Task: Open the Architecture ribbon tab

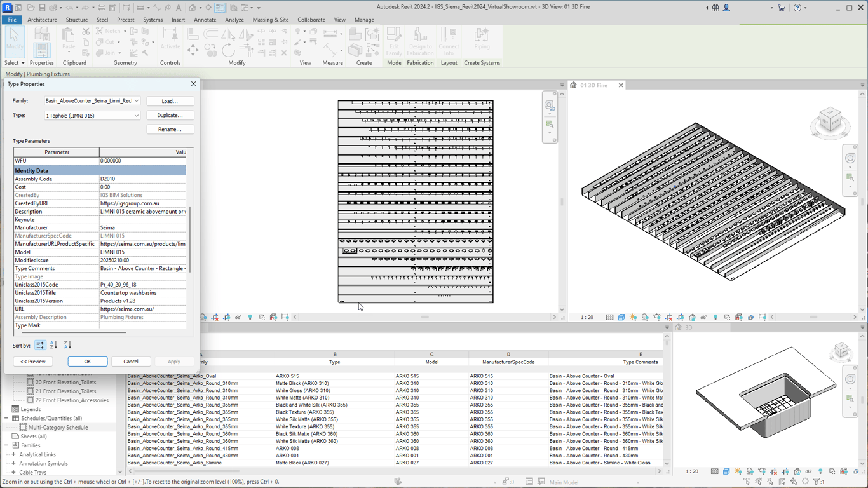Action: click(42, 20)
